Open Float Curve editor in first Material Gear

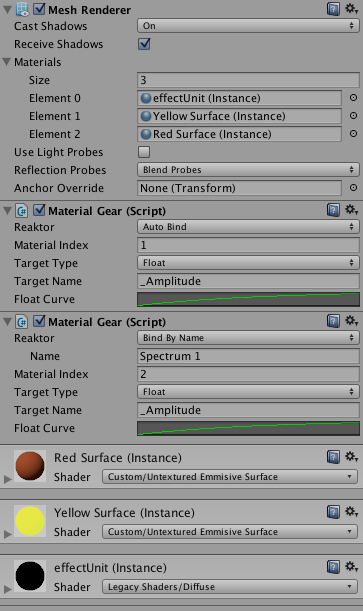(248, 299)
